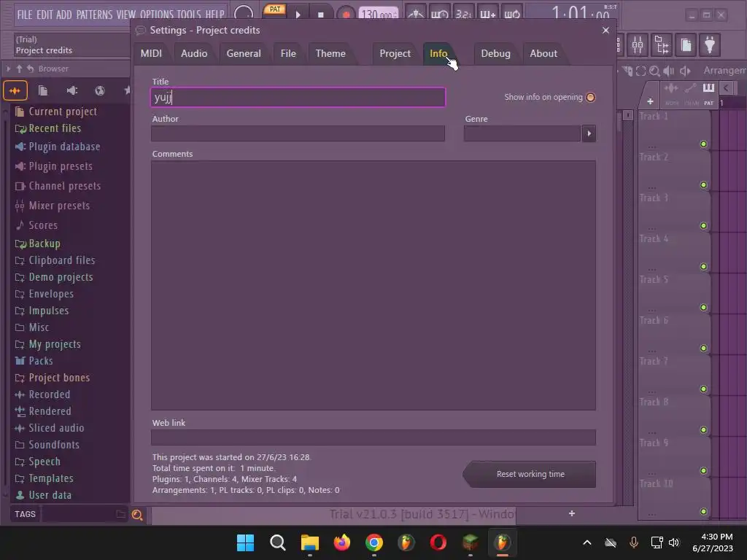
Task: Select the playlist mute speaker tool
Action: [669, 71]
